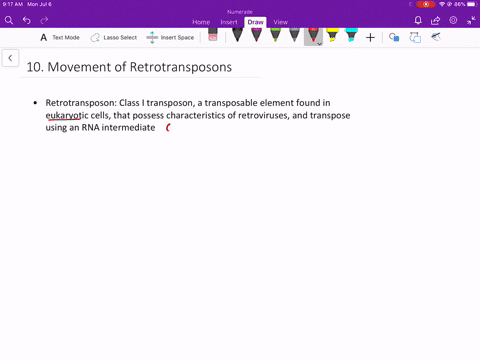The image size is (480, 360).
Task: Add a new pen with plus
Action: (370, 38)
